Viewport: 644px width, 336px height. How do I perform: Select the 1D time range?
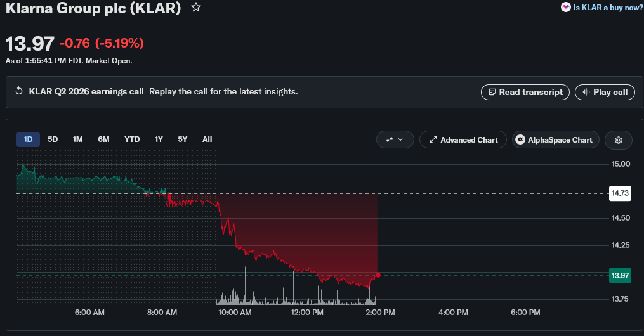pos(28,139)
